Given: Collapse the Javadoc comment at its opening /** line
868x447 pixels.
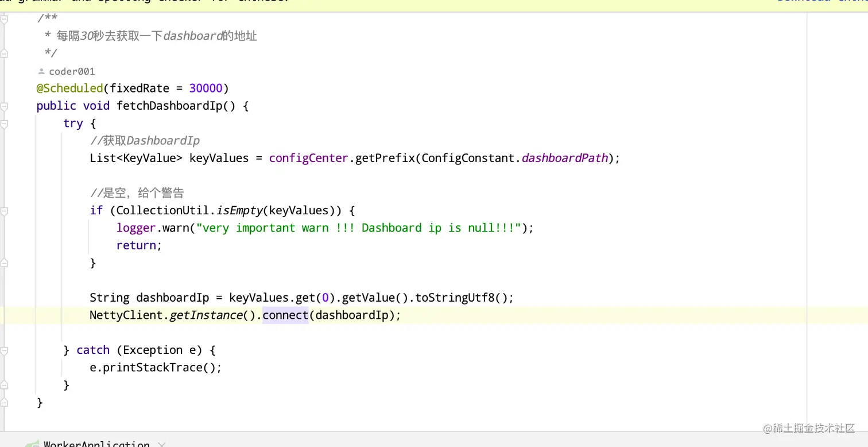Looking at the screenshot, I should (5, 19).
